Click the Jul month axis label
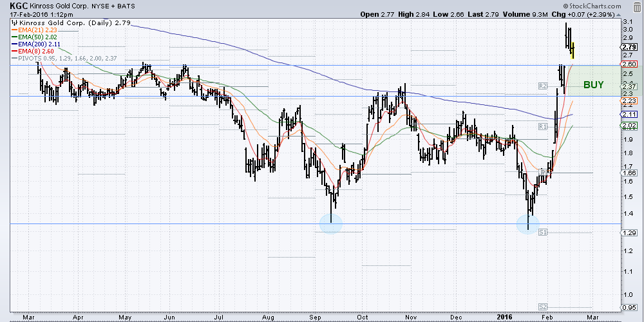 [x=218, y=317]
